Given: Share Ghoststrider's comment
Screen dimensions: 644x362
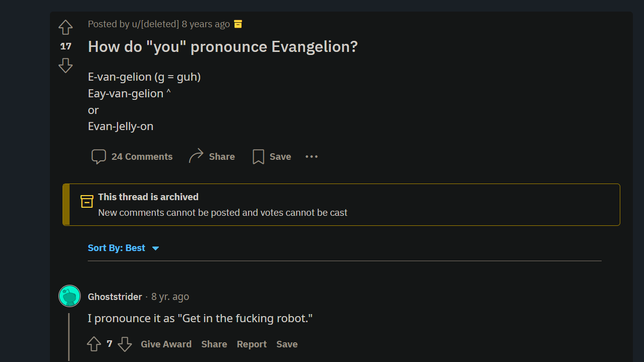Looking at the screenshot, I should point(214,344).
